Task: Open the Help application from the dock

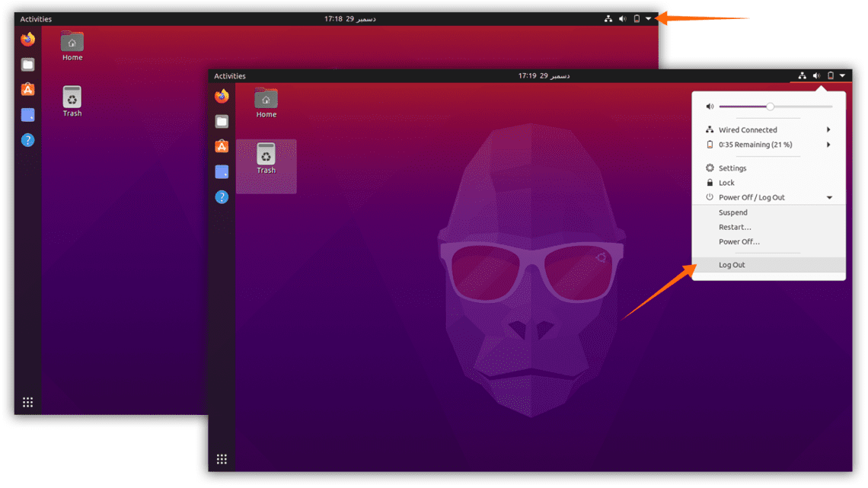Action: tap(222, 196)
